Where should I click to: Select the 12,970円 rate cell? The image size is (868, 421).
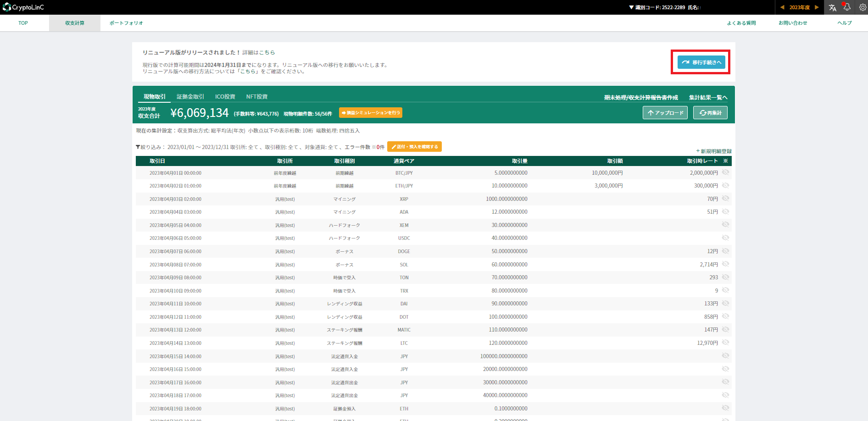pos(707,343)
